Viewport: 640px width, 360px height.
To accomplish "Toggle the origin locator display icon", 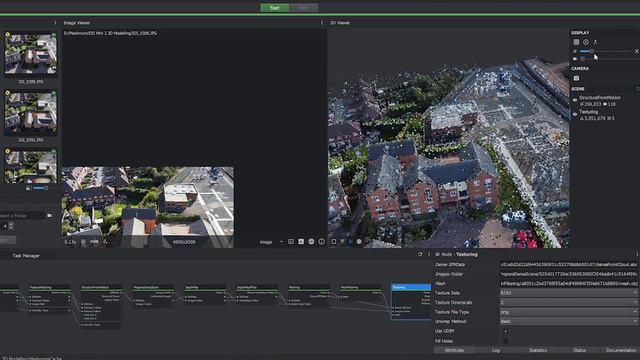I will (x=596, y=42).
